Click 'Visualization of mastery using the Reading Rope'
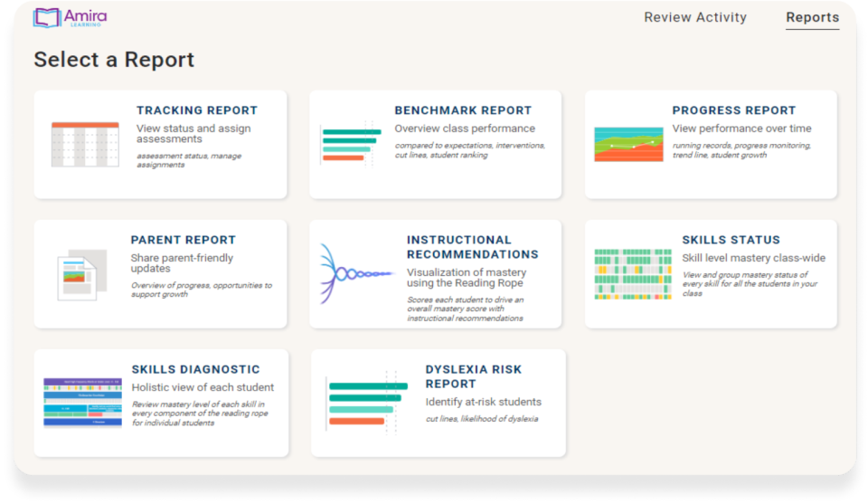Image resolution: width=868 pixels, height=504 pixels. tap(467, 278)
